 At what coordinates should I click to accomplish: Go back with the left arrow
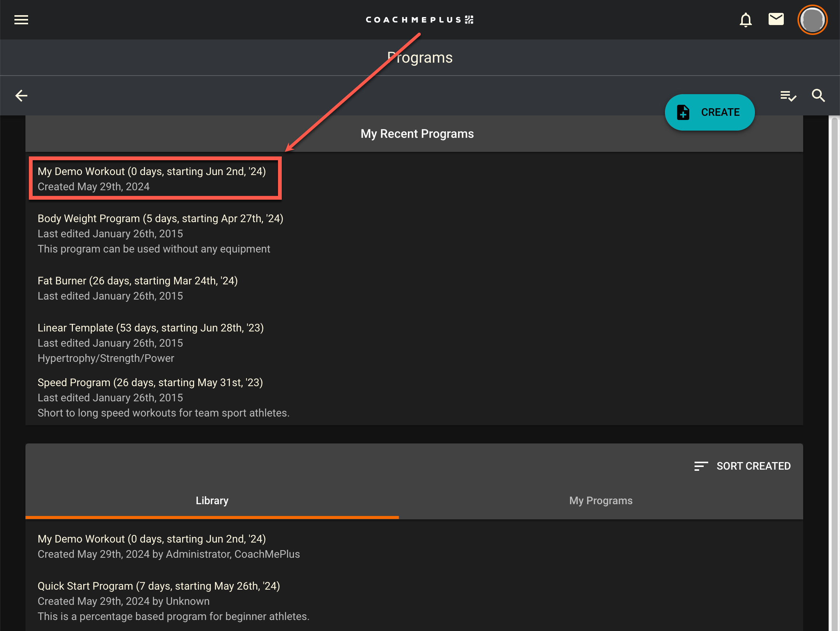pyautogui.click(x=21, y=96)
